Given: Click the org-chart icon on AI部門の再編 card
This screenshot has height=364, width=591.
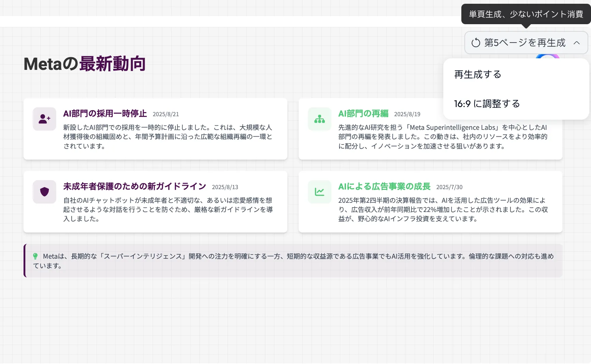Looking at the screenshot, I should click(319, 119).
